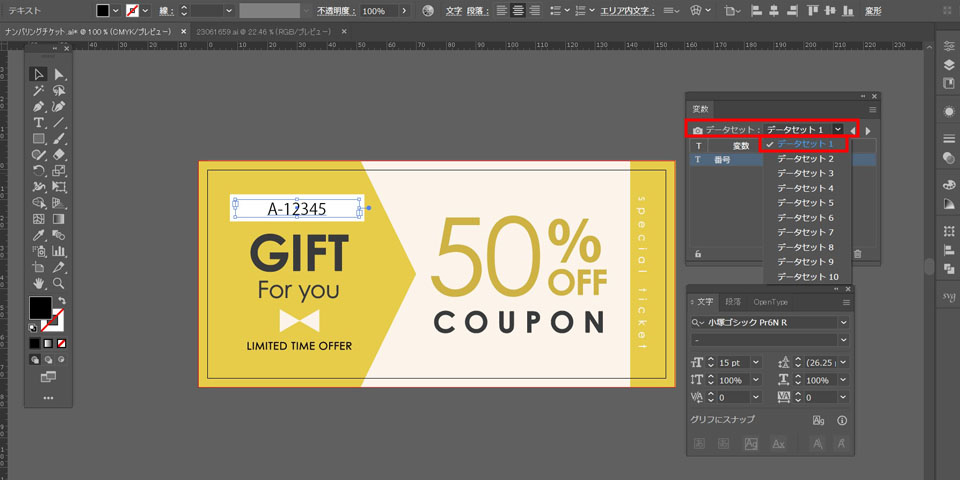The width and height of the screenshot is (960, 480).
Task: Open the Variables panel hamburger menu
Action: [872, 109]
